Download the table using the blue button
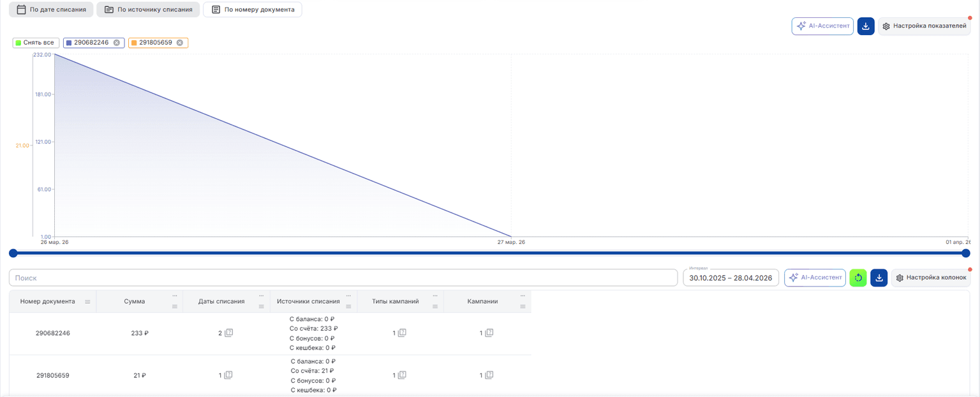Image resolution: width=980 pixels, height=397 pixels. 879,278
